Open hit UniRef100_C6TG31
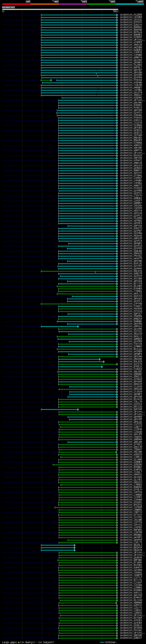The width and height of the screenshot is (146, 644). tap(131, 20)
